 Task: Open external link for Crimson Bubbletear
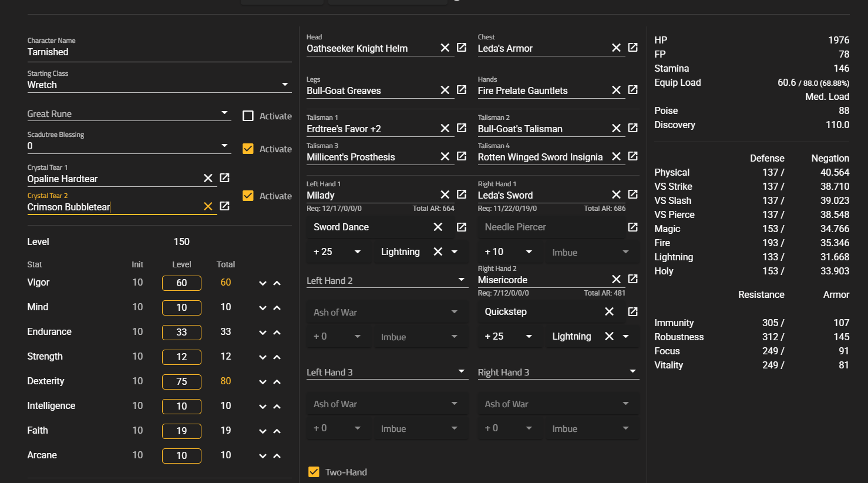pyautogui.click(x=224, y=206)
